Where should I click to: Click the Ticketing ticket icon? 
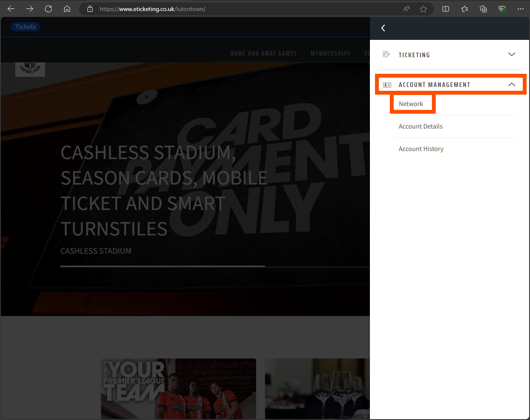click(x=386, y=54)
